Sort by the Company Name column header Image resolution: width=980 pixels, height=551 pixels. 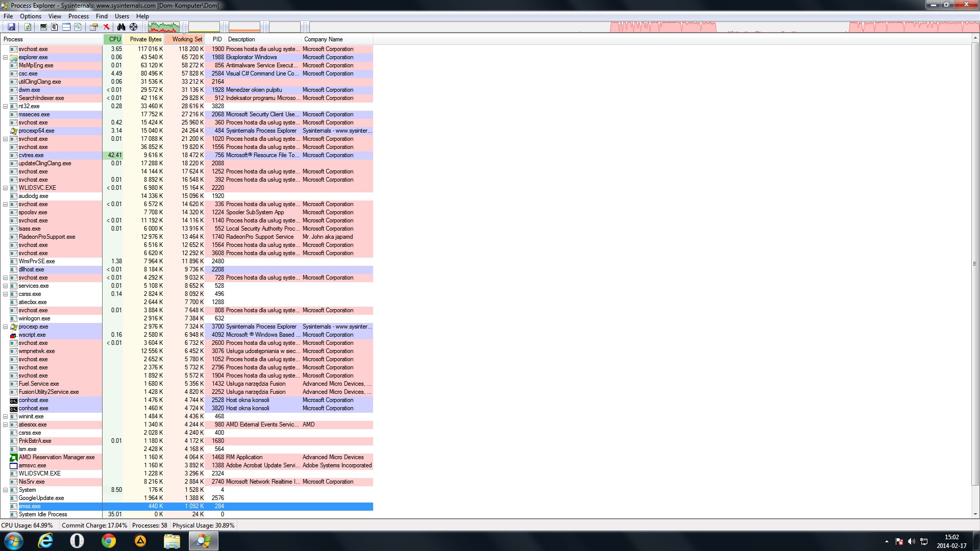[x=337, y=39]
